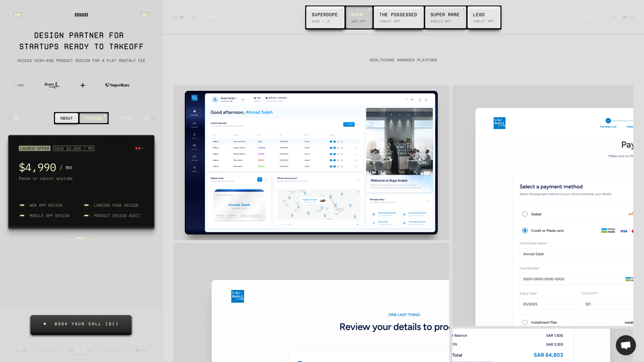
Task: Click progress steps of Policy submission row
Action: [x=336, y=141]
